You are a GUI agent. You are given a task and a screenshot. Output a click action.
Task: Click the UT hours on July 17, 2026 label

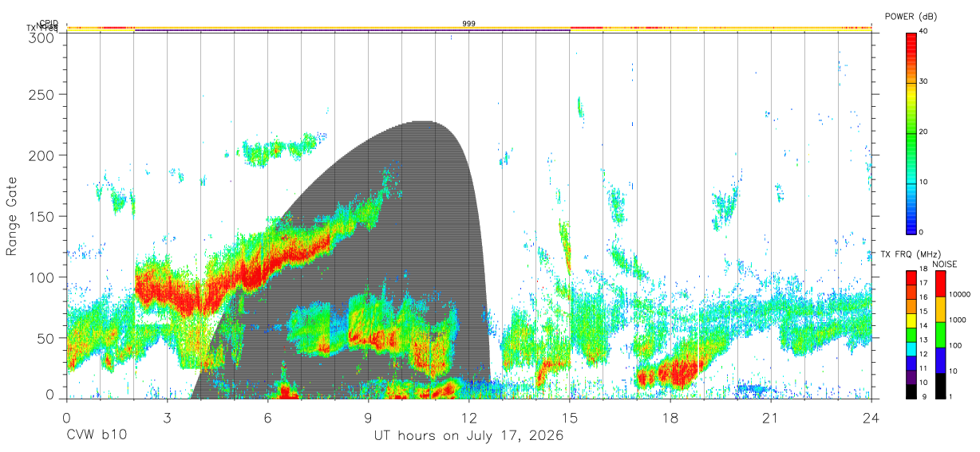(x=469, y=436)
